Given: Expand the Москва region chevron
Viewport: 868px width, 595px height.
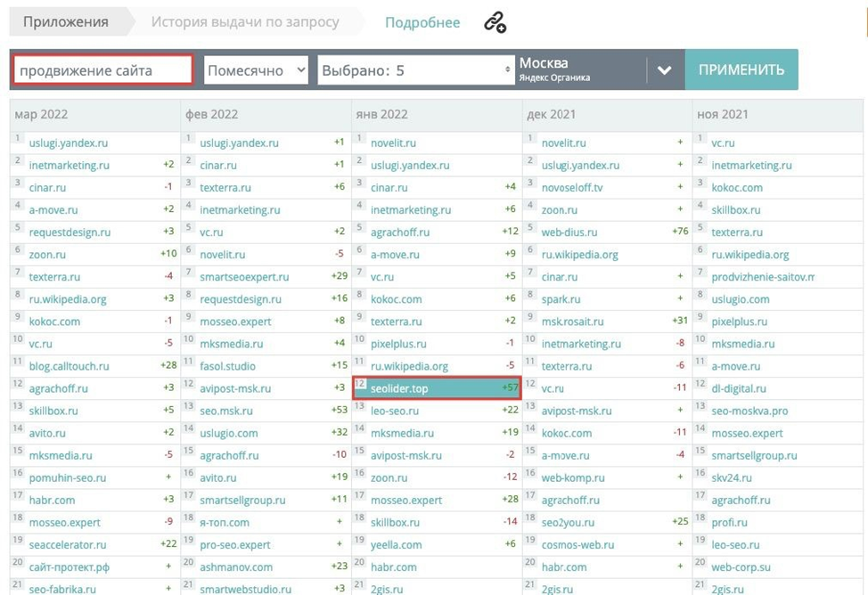Looking at the screenshot, I should 664,70.
